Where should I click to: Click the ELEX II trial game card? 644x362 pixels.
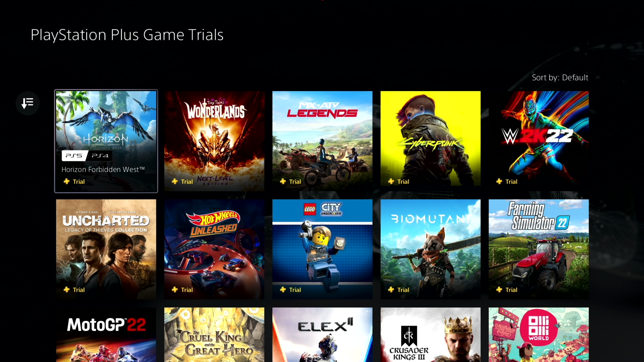pyautogui.click(x=322, y=335)
